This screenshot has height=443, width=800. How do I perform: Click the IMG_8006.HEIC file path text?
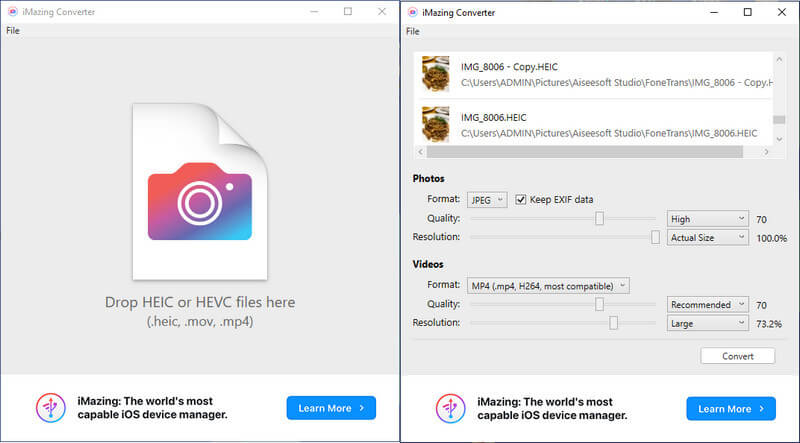[x=609, y=133]
